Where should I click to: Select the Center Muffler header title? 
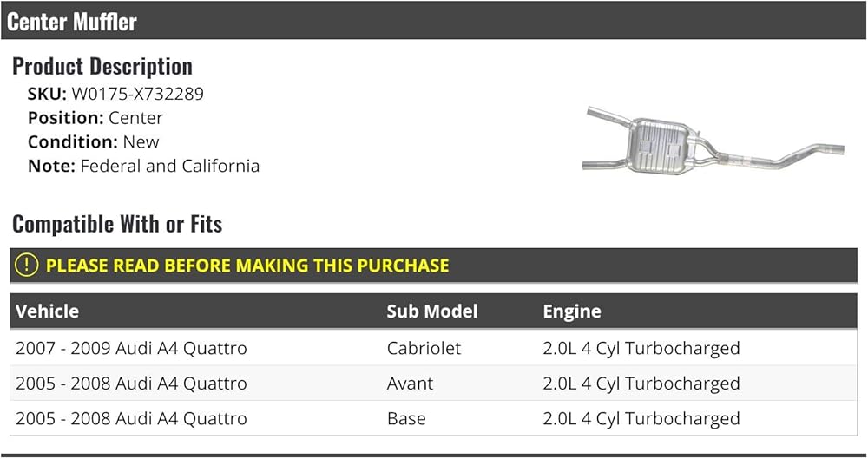tap(72, 23)
